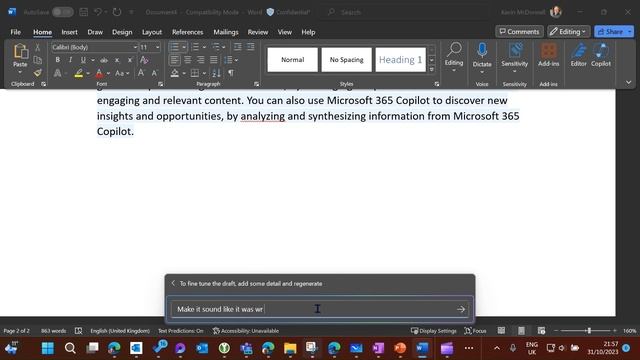Apply yellow text highlight color
The height and width of the screenshot is (360, 640).
tap(79, 73)
